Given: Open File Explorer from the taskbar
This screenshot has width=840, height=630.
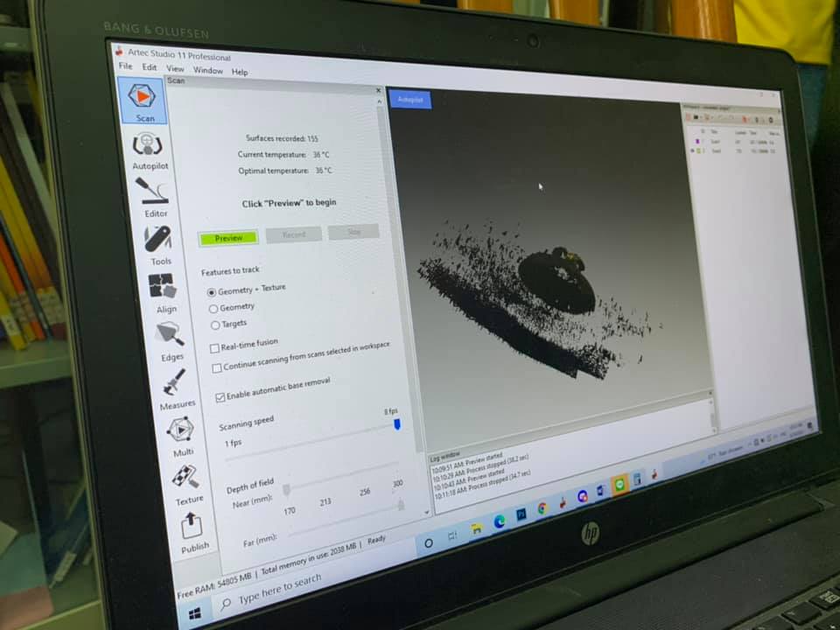Looking at the screenshot, I should tap(476, 528).
